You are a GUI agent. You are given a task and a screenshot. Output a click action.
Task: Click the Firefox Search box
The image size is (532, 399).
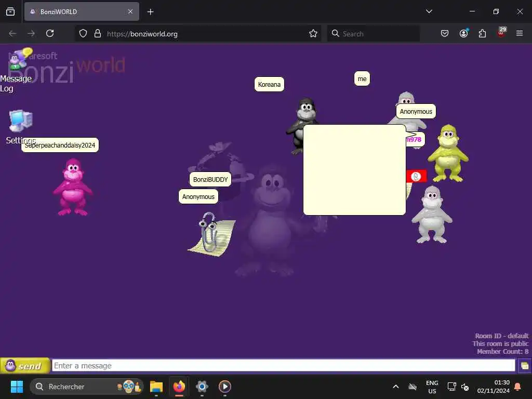pos(373,34)
